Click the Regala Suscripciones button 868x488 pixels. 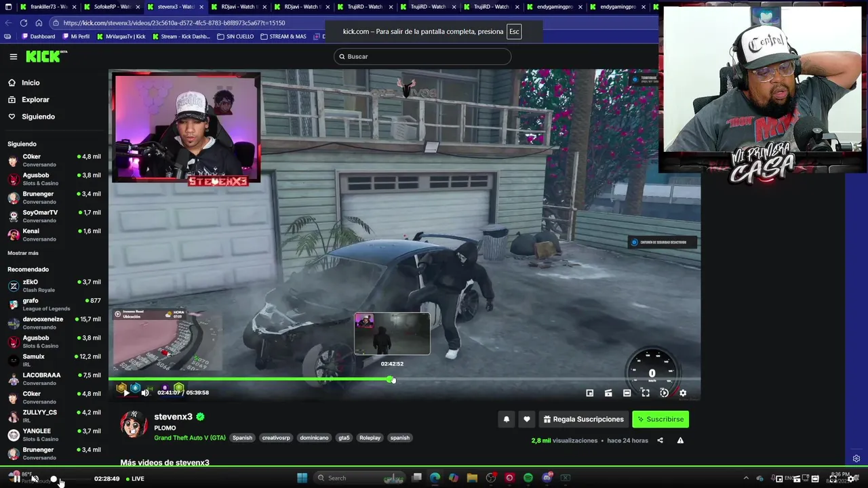(x=583, y=420)
